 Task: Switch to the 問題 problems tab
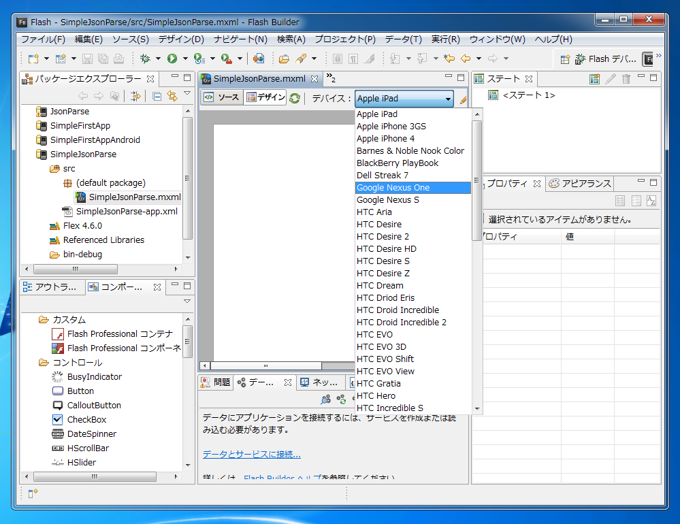click(x=216, y=382)
